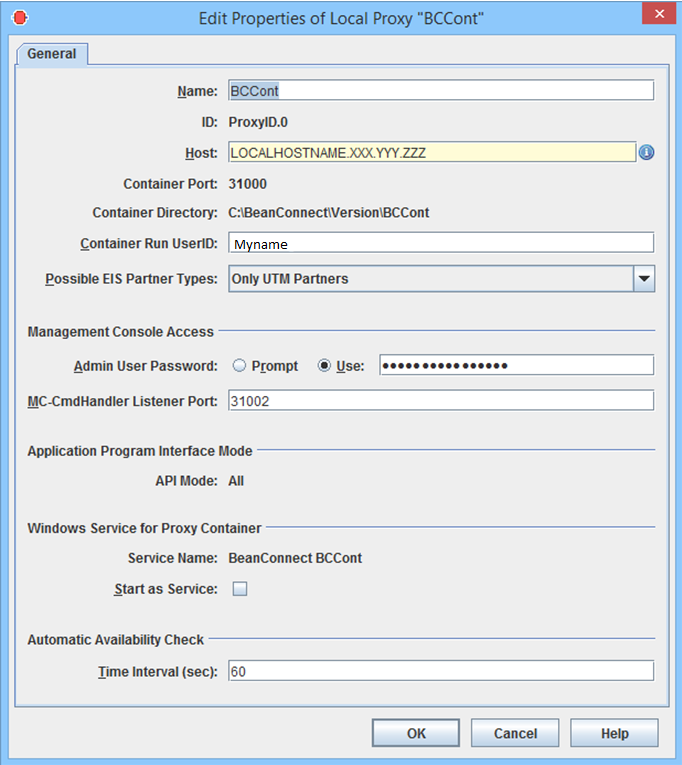Select the MC-CmdHandler Listener Port field
Screen dimensions: 682x765
tap(440, 401)
